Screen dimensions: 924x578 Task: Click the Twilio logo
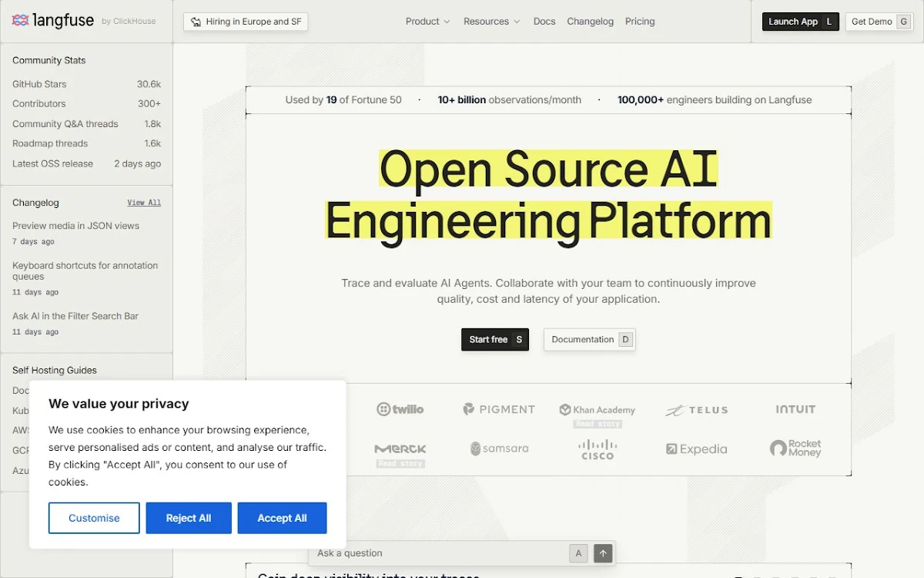coord(400,409)
